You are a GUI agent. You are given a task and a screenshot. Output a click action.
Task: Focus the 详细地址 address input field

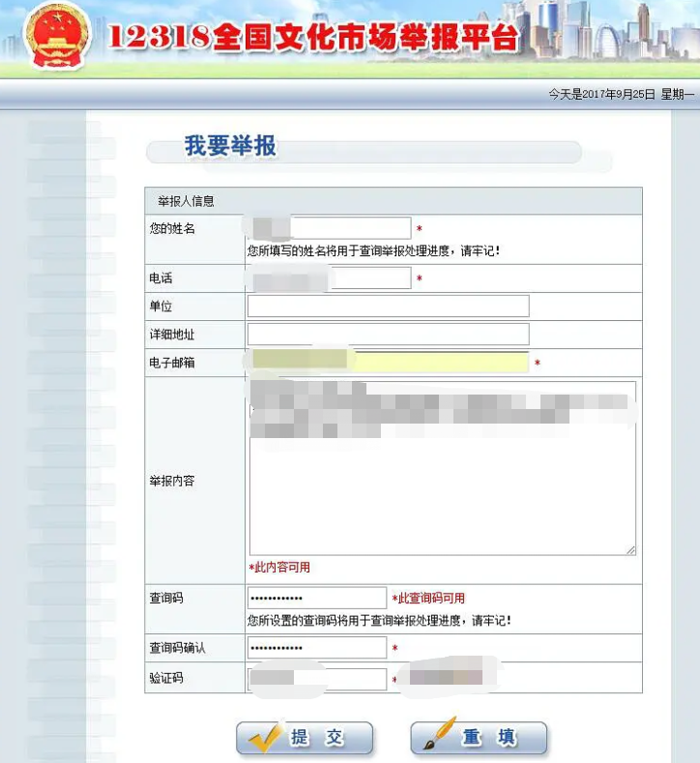(x=388, y=335)
